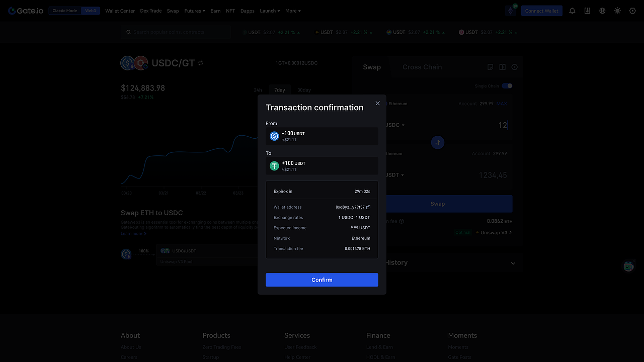The width and height of the screenshot is (644, 362).
Task: Click the Gate.io logo
Action: point(26,11)
